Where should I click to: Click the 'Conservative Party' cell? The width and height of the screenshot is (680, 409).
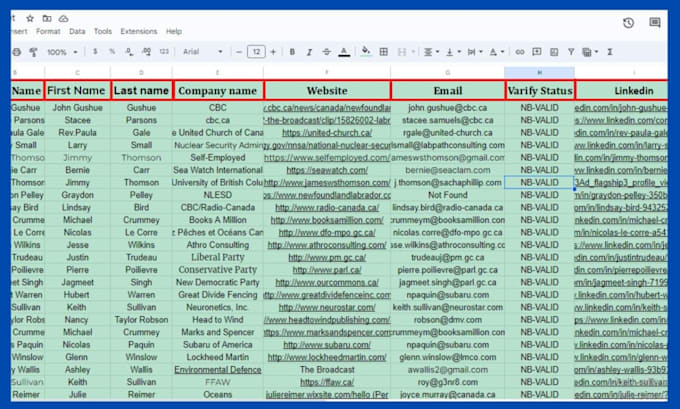coord(218,270)
